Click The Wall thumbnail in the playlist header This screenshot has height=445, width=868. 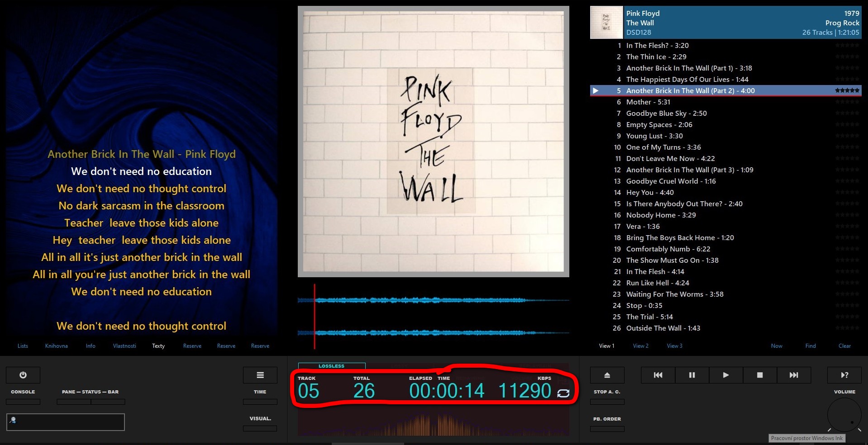pyautogui.click(x=606, y=22)
